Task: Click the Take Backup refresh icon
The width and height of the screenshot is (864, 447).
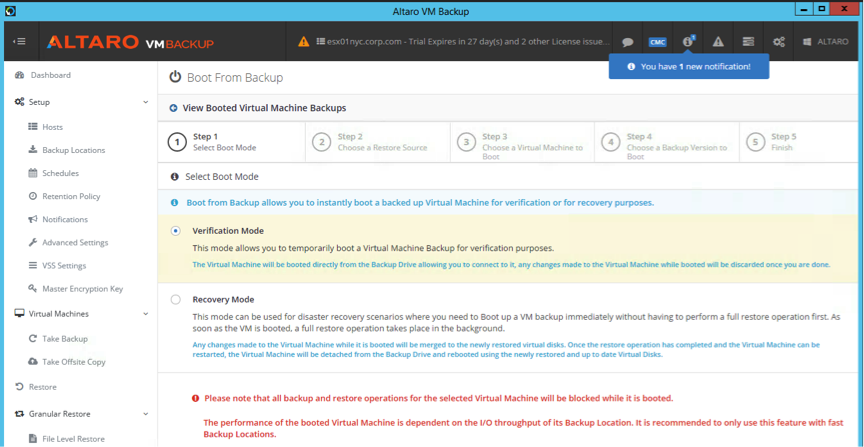Action: [x=33, y=339]
